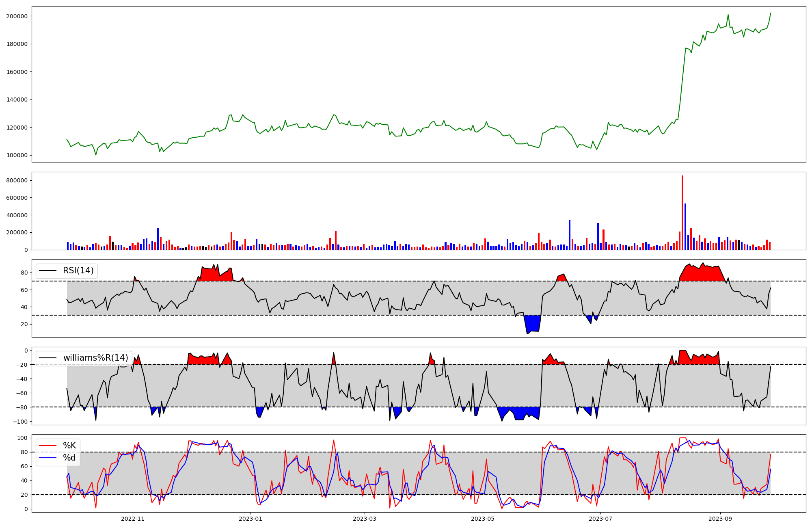This screenshot has height=528, width=812.
Task: Click the 200000 price axis tick label
Action: coord(17,16)
